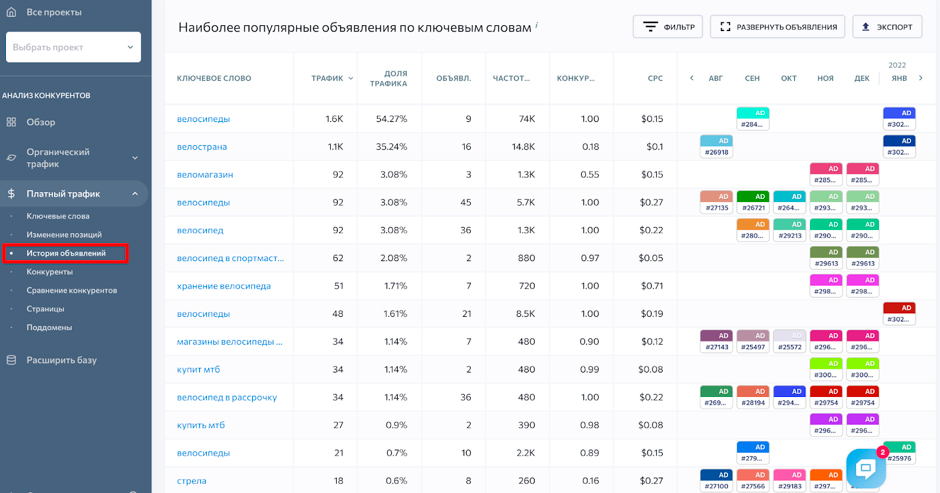This screenshot has width=940, height=493.
Task: Click the 54.27% traffic share cell
Action: point(391,119)
